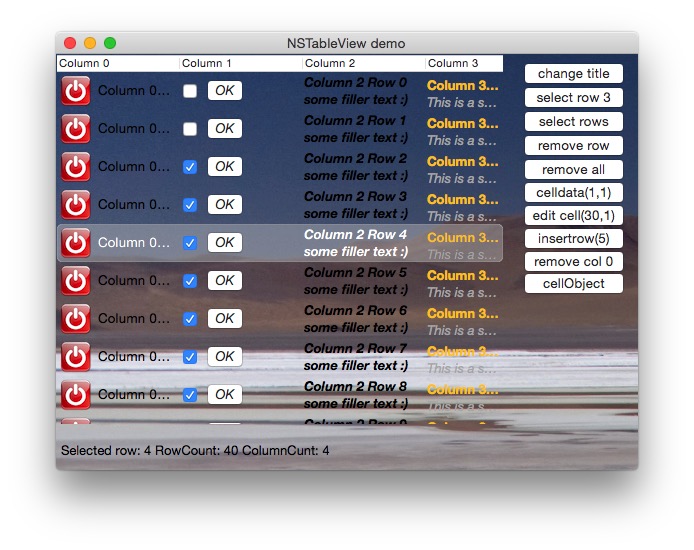The image size is (694, 550).
Task: Uncheck the checkbox in row 4
Action: (190, 243)
